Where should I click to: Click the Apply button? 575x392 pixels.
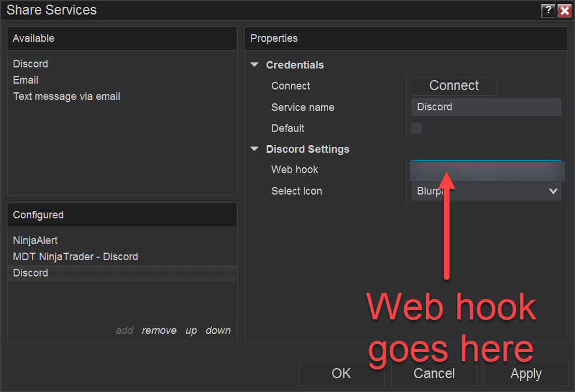click(526, 373)
